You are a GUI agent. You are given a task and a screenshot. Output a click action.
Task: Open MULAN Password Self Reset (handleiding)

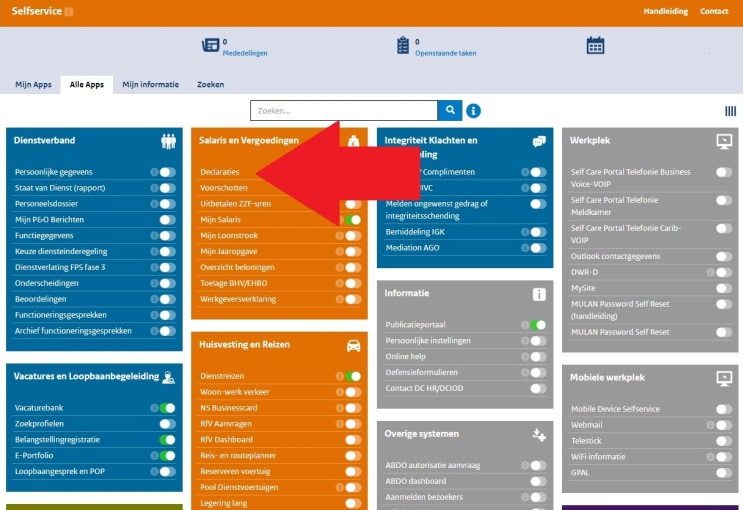(x=620, y=310)
